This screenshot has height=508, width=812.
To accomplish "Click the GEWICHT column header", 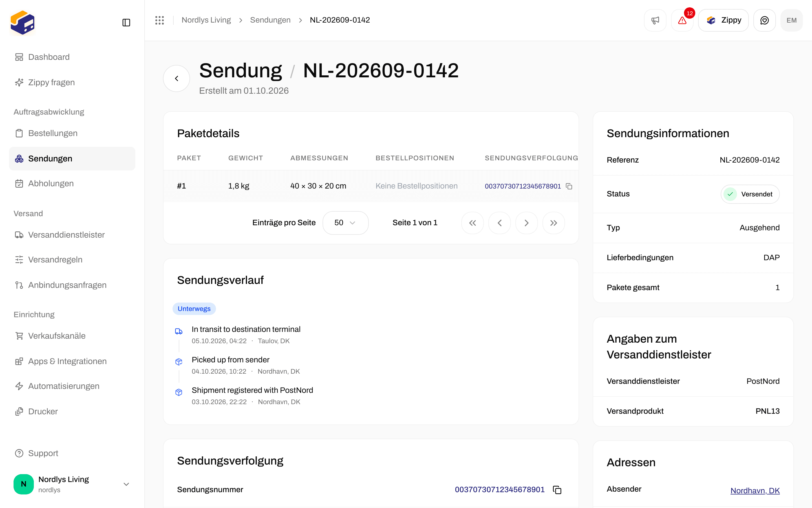I will (246, 158).
